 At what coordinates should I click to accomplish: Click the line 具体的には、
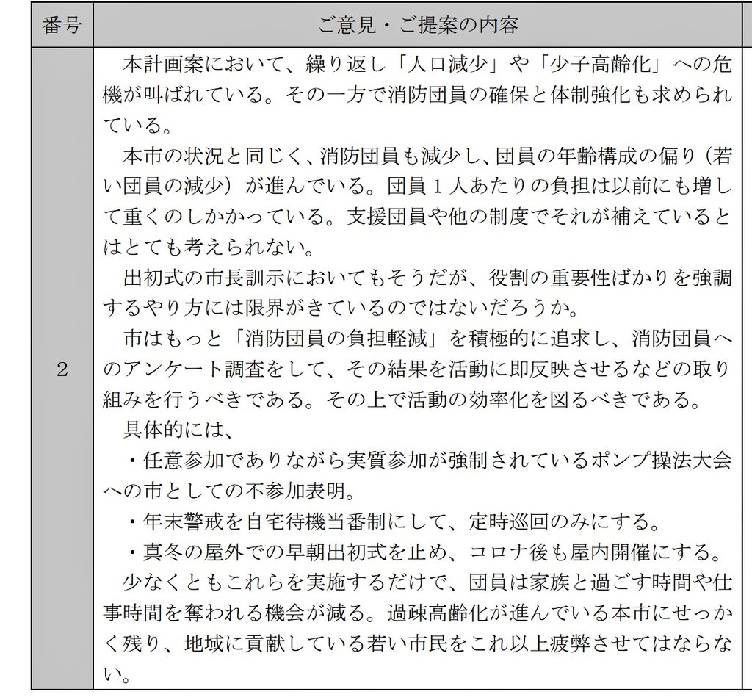178,430
